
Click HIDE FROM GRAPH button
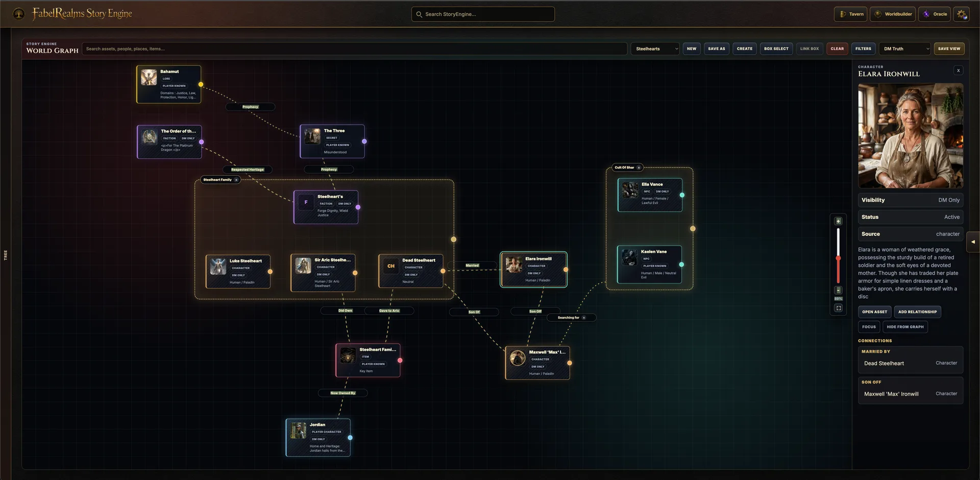tap(905, 327)
